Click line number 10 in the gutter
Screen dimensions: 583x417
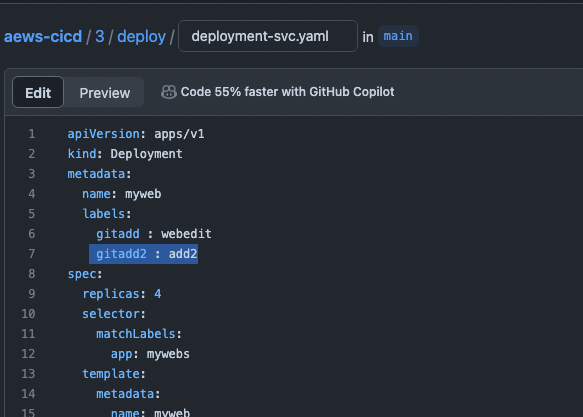click(x=28, y=314)
